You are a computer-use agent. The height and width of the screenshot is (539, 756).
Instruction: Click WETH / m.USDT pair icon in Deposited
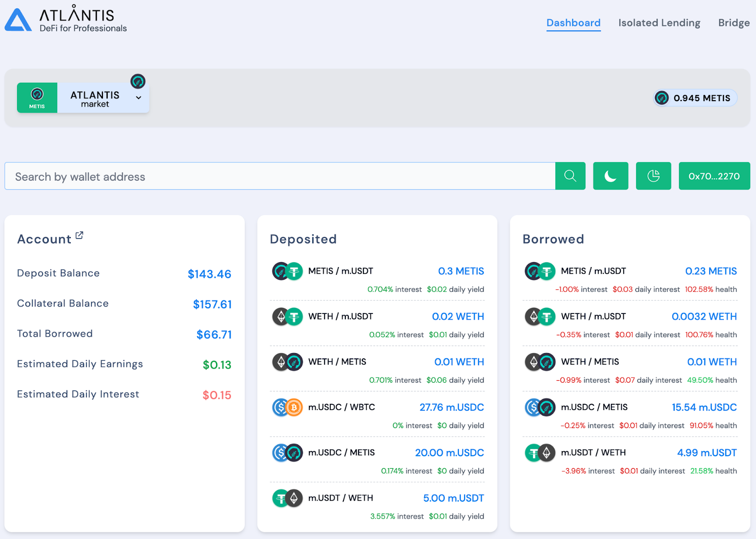click(x=287, y=317)
